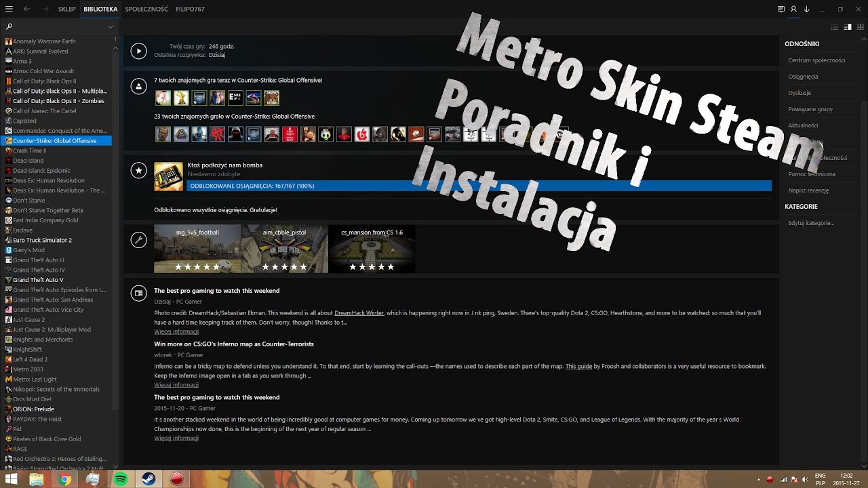Open the 'Ktoś podłożyć nam bomba' achievement icon
This screenshot has width=868, height=488.
coord(168,176)
